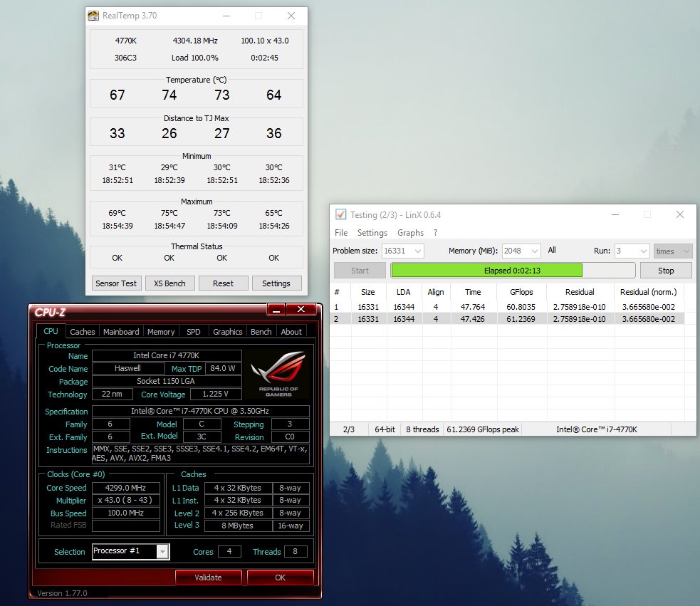Open RealTemp Settings button

coord(276,283)
